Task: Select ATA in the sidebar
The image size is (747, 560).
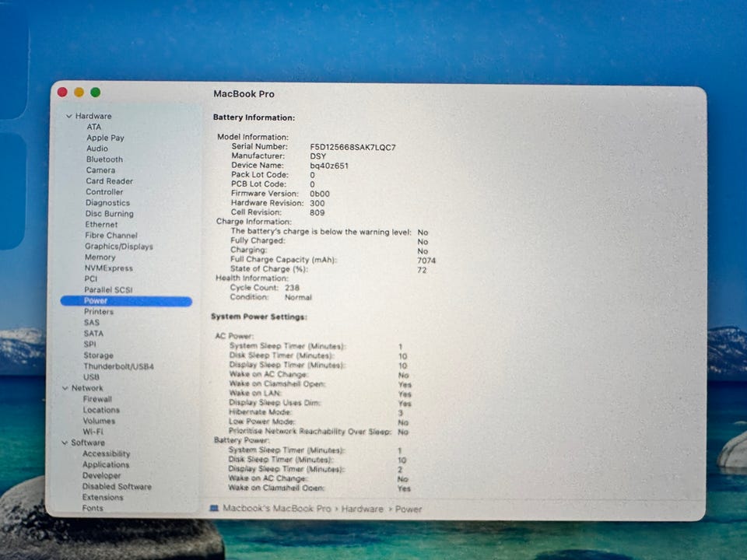Action: click(x=93, y=127)
